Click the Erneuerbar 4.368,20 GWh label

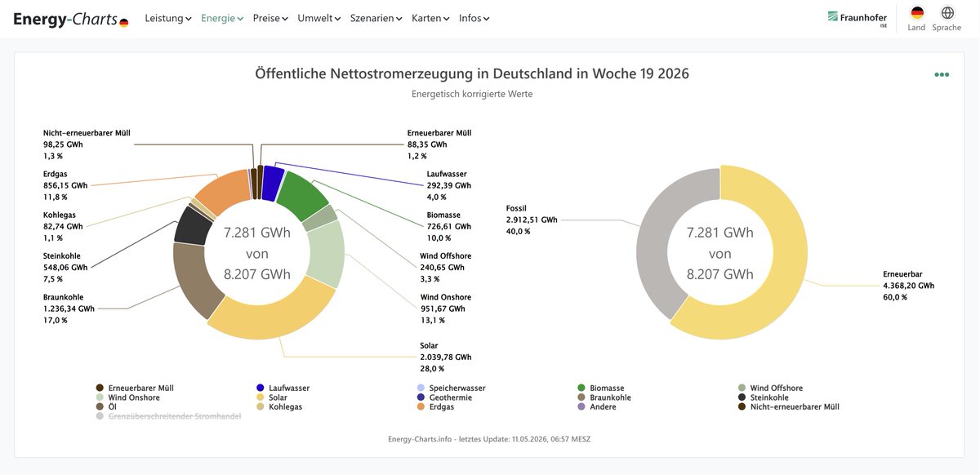pyautogui.click(x=909, y=286)
